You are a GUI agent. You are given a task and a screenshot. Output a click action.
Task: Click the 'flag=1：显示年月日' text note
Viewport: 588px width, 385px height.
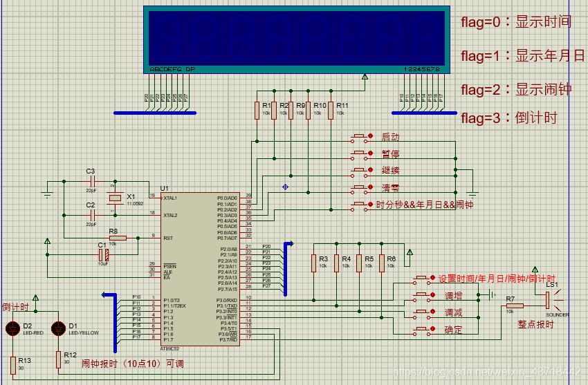(x=523, y=56)
